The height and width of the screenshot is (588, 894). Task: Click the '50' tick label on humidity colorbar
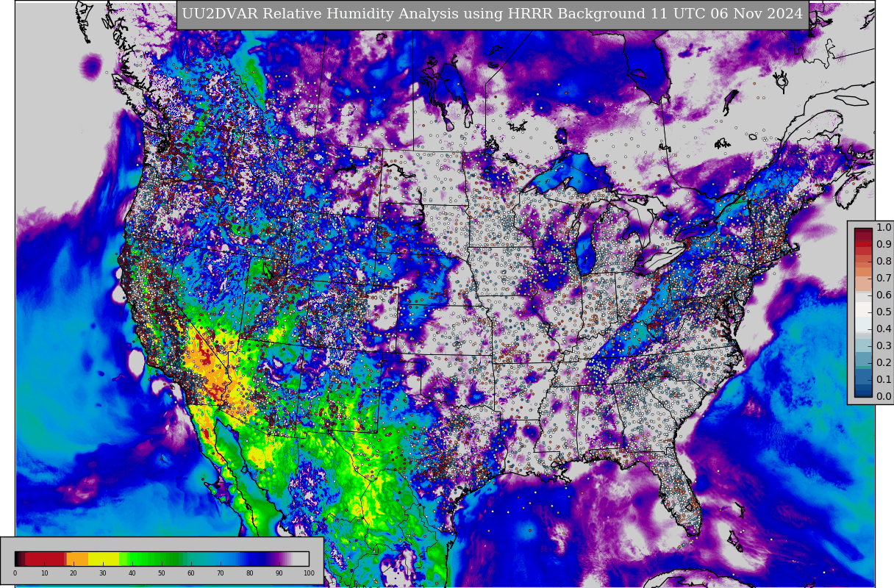tap(162, 573)
